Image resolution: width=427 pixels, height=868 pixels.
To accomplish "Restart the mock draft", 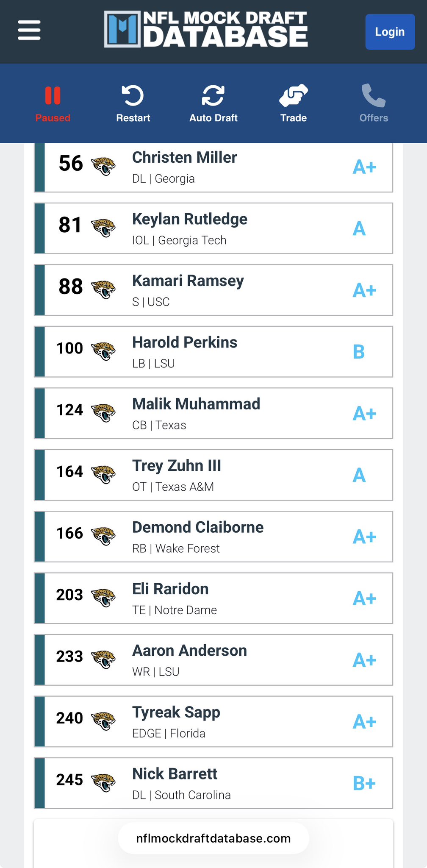I will (x=133, y=104).
